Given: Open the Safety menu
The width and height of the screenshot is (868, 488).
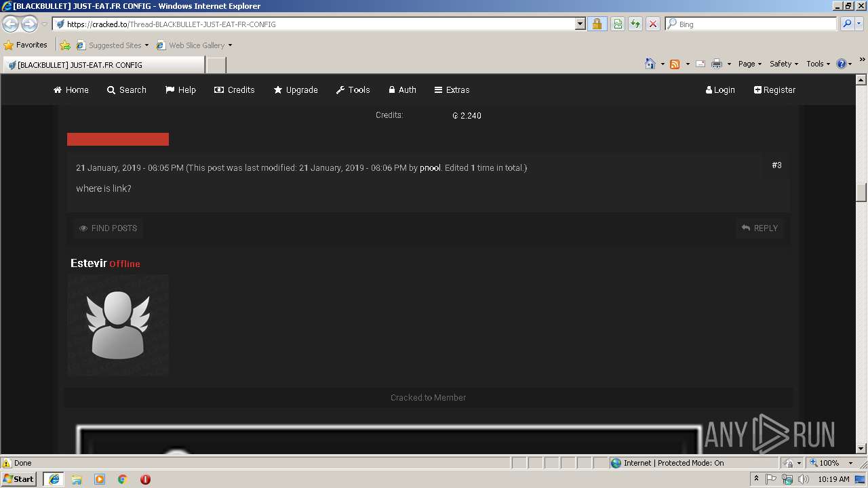Looking at the screenshot, I should point(784,64).
